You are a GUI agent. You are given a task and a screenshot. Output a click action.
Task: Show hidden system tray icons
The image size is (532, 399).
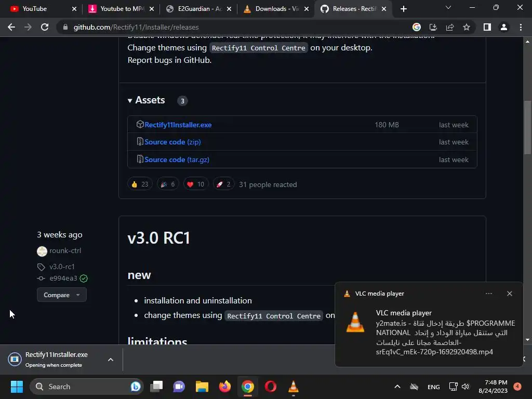pyautogui.click(x=397, y=387)
